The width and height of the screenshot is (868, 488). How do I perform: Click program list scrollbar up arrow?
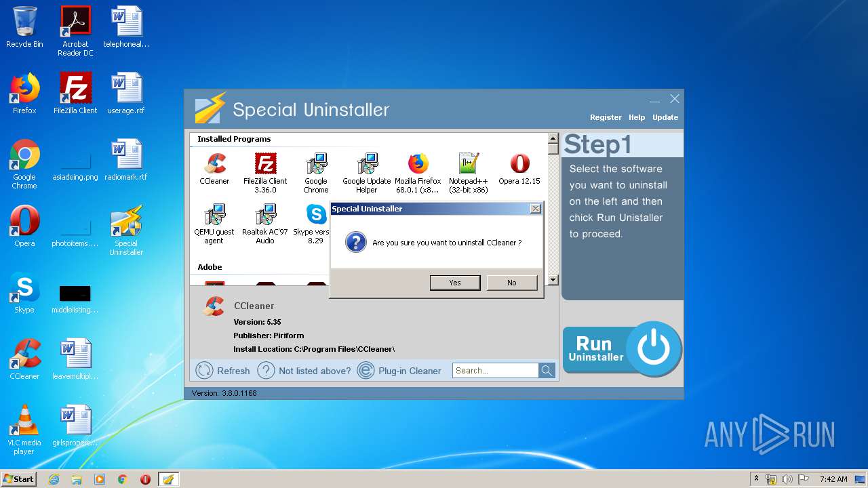tap(553, 138)
